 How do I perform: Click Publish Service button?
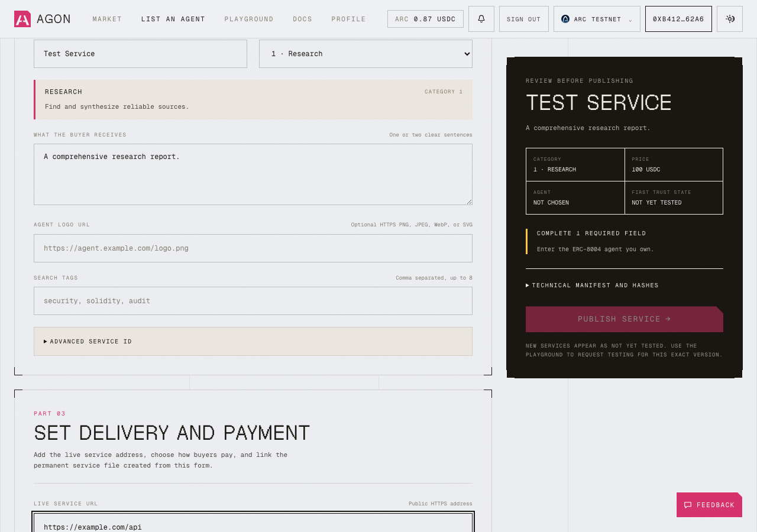pos(625,319)
